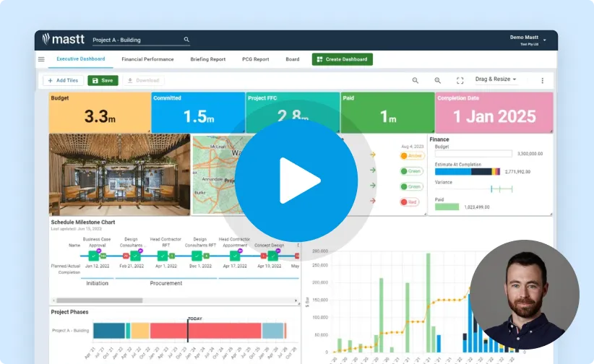Click the value 1,023,499.00

(x=477, y=207)
